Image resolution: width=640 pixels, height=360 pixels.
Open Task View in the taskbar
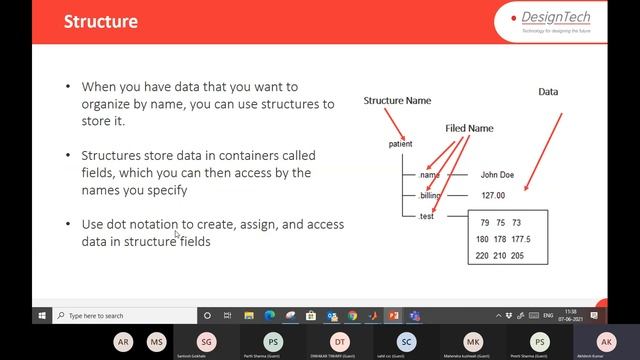228,316
